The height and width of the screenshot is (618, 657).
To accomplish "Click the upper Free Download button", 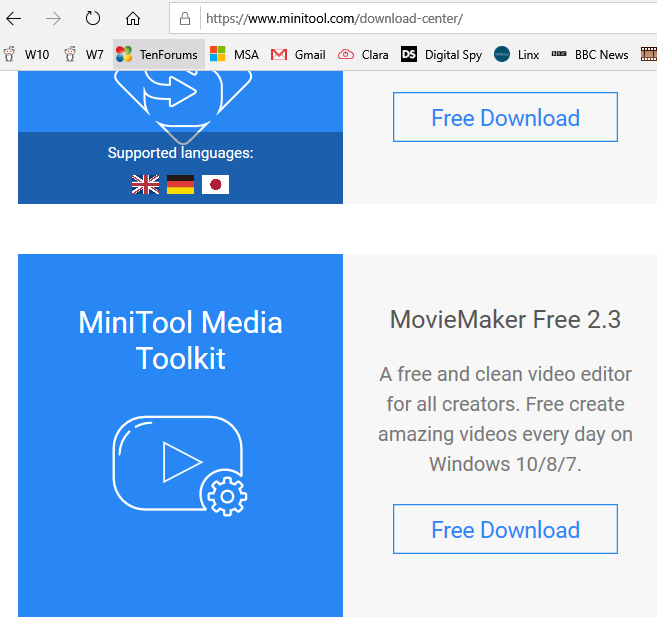I will [505, 117].
